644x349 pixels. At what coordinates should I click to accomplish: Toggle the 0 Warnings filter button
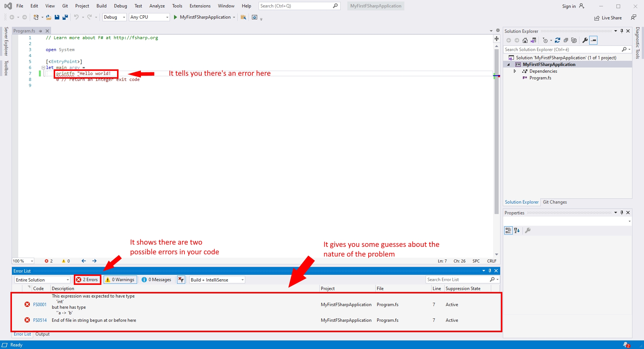120,280
